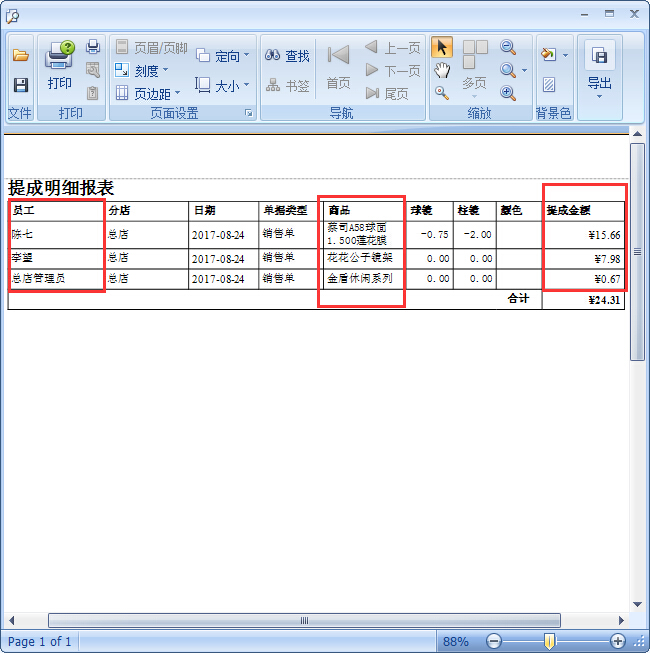
Task: Select the hand pan tool
Action: (442, 70)
